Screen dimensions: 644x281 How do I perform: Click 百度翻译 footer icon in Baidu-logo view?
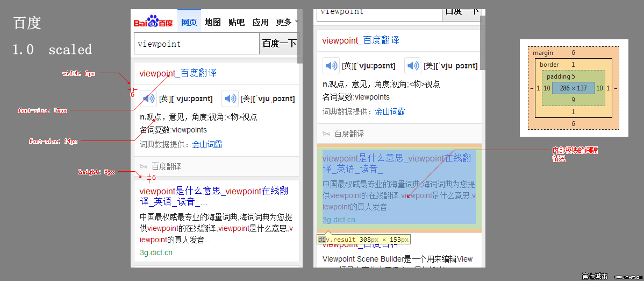click(144, 167)
